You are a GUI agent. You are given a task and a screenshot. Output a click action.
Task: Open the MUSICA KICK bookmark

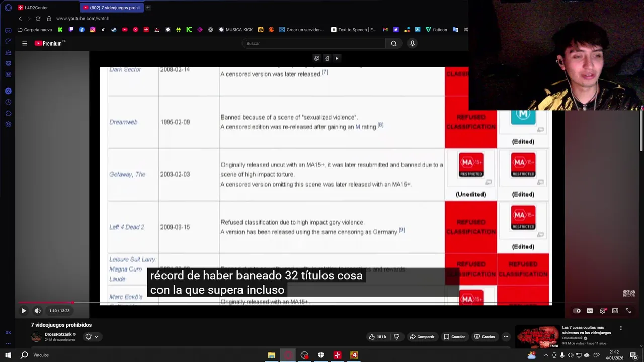point(235,30)
